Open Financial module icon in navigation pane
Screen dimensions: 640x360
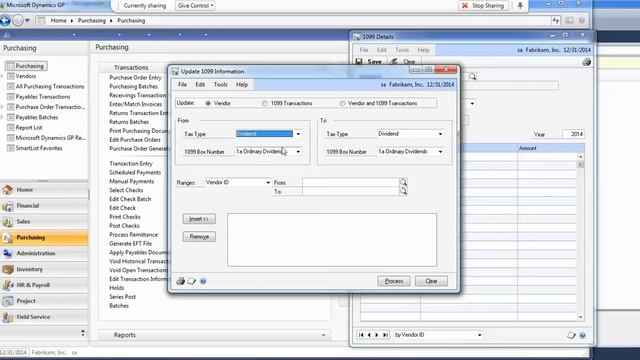pos(7,206)
